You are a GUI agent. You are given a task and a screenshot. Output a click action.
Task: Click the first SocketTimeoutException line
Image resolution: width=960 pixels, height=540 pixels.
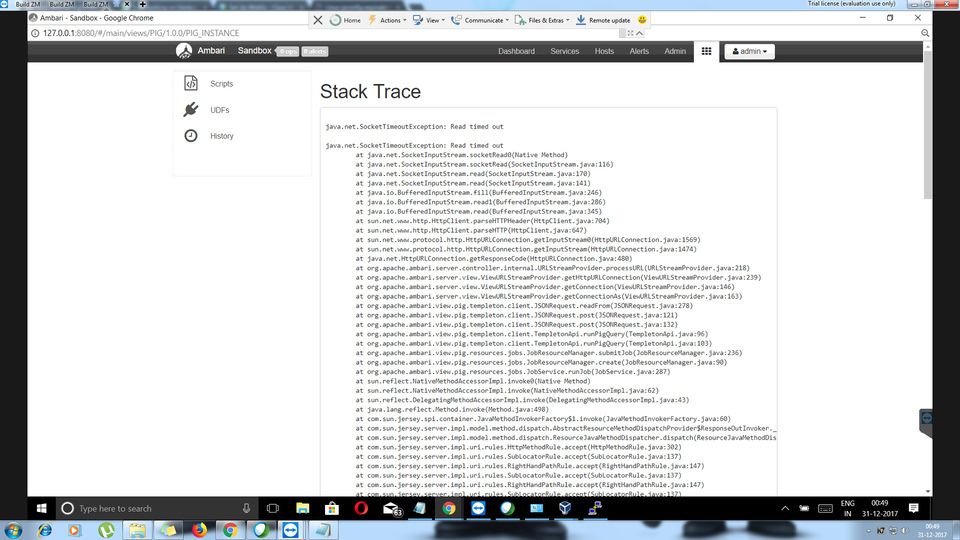(414, 127)
